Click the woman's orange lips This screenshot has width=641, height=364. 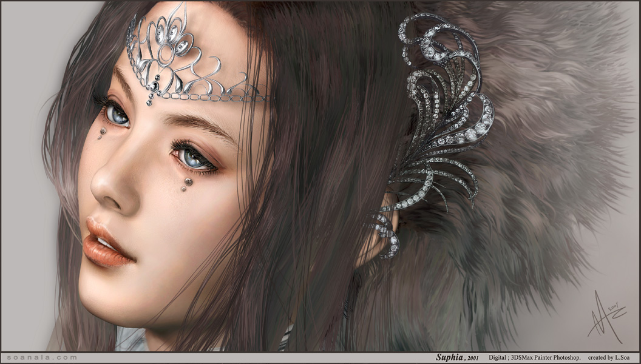(x=106, y=243)
